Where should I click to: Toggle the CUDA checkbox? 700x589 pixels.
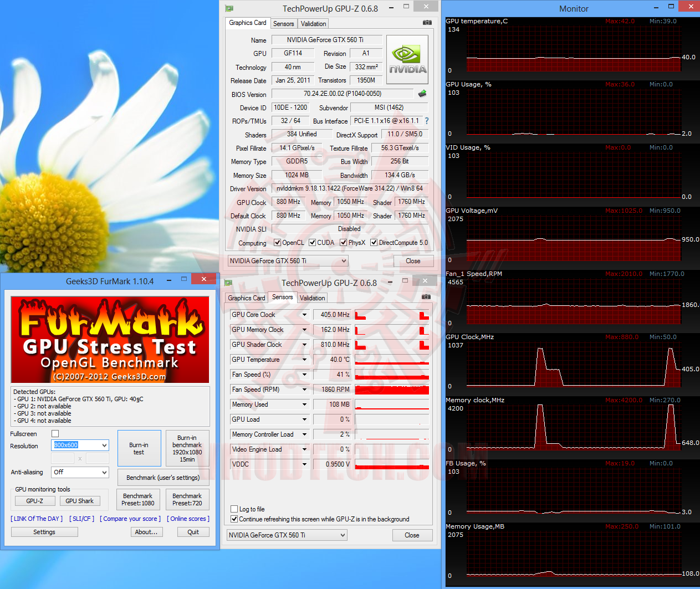(x=313, y=243)
